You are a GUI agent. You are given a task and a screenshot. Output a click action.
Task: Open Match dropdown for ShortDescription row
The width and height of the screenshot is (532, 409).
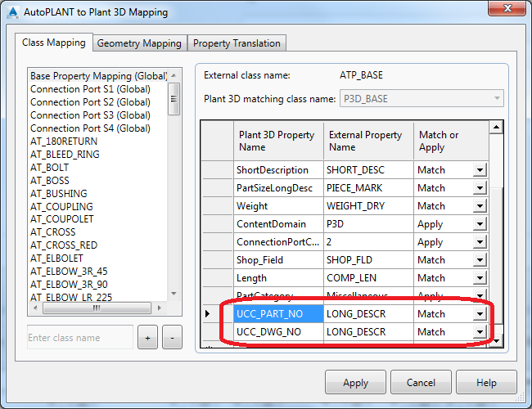point(480,170)
